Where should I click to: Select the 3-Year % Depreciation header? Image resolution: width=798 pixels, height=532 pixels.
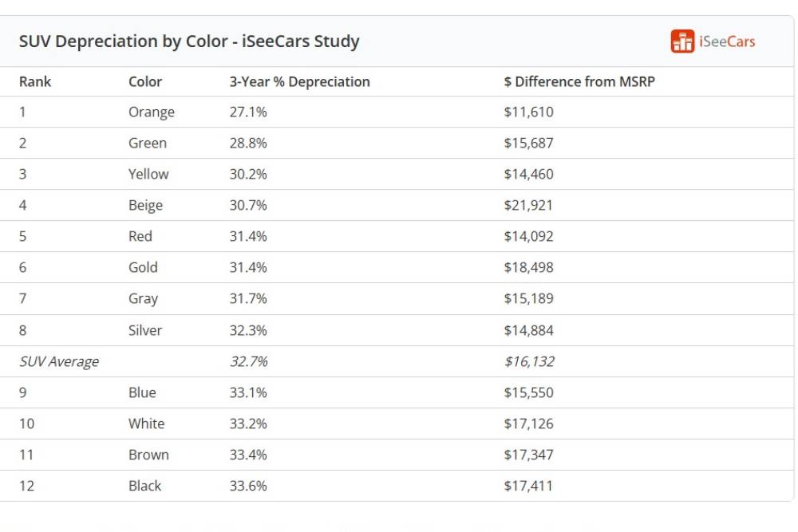(299, 81)
